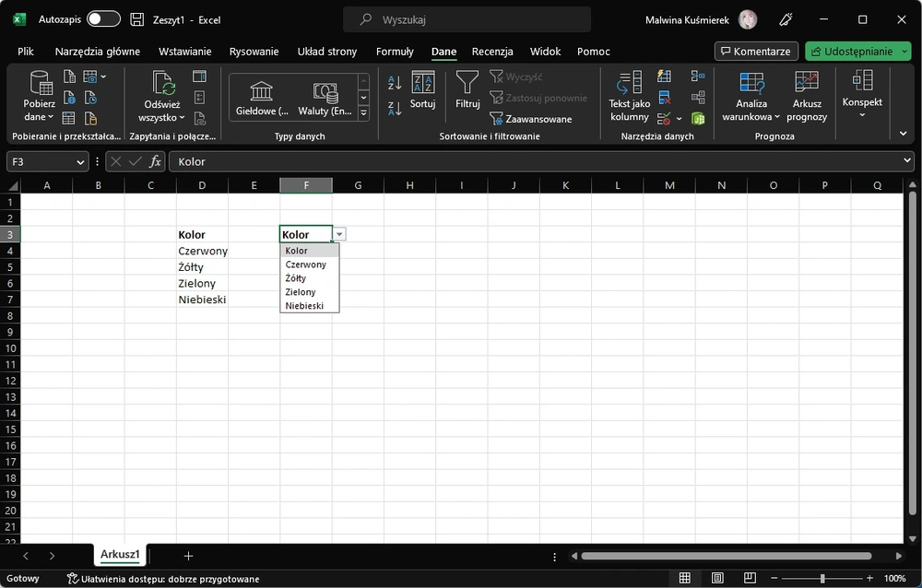Click the query Properties icon
This screenshot has height=588, width=922.
coord(199,98)
